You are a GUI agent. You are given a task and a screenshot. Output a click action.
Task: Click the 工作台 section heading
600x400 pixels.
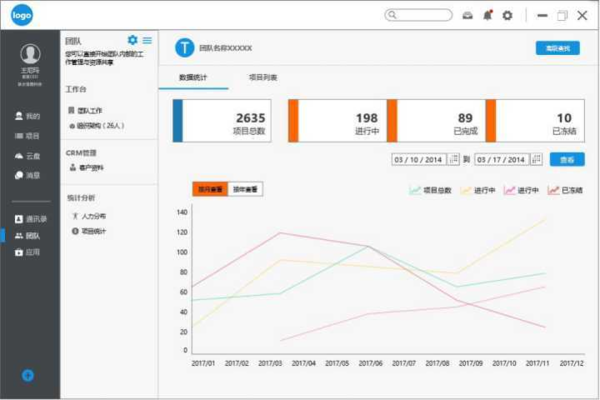click(76, 89)
